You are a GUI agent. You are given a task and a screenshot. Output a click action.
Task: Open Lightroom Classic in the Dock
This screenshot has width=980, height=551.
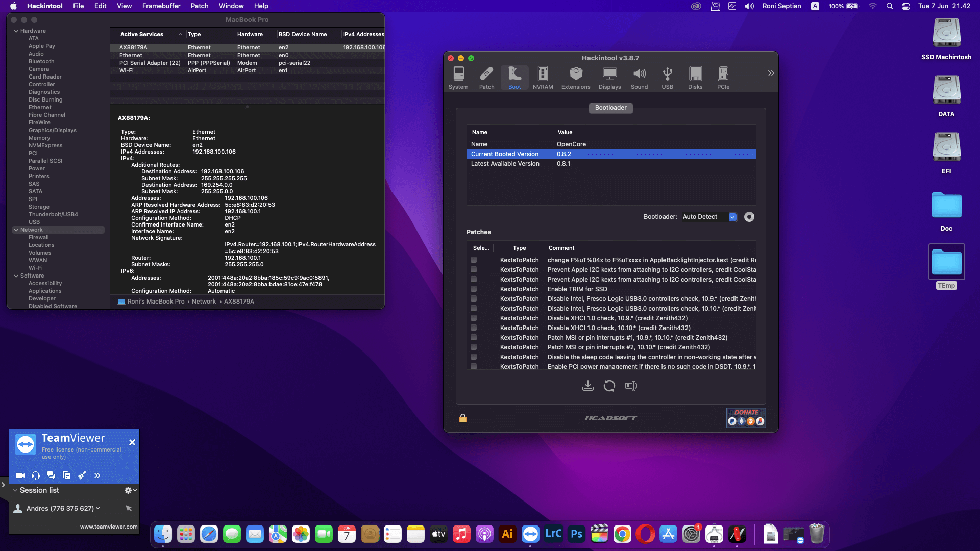[553, 534]
